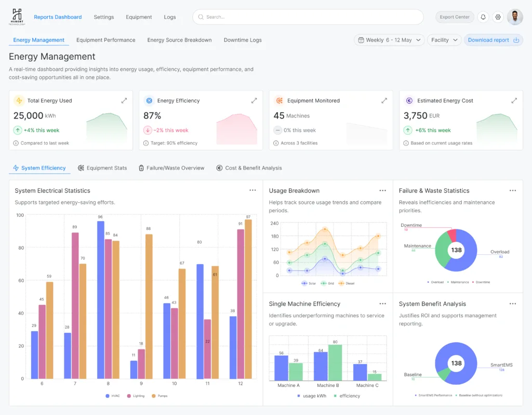Viewport: 532px width, 415px height.
Task: Click the Download report button
Action: 493,40
